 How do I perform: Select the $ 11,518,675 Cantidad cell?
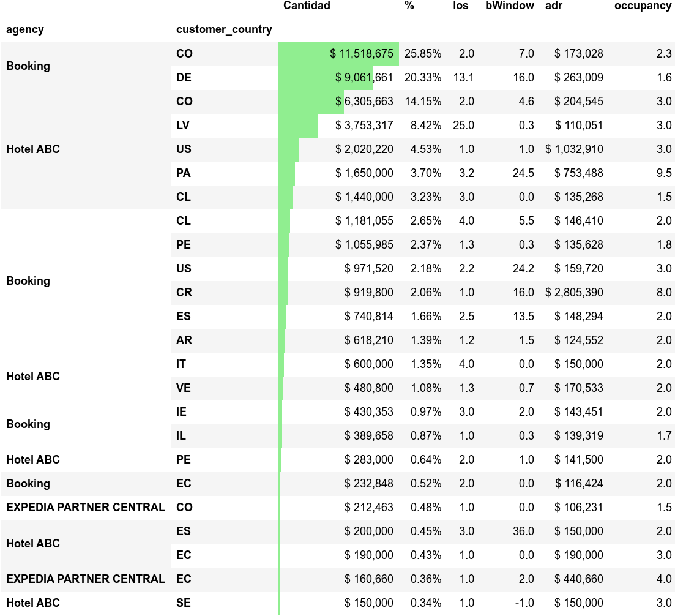click(361, 54)
